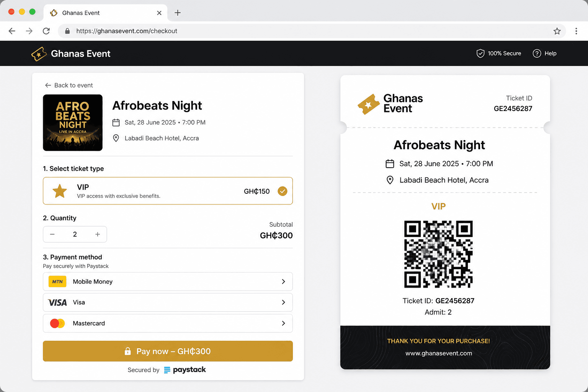Viewport: 588px width, 392px height.
Task: Click the calendar icon on the ticket
Action: click(390, 164)
